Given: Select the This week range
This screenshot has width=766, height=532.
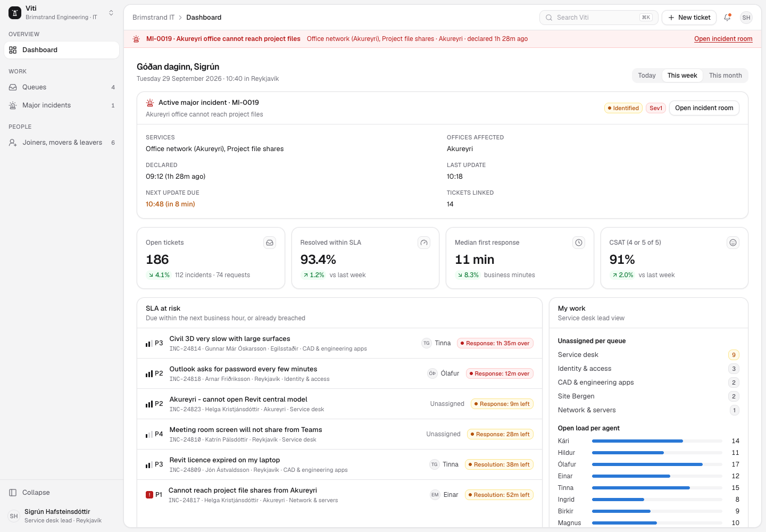Looking at the screenshot, I should [682, 76].
